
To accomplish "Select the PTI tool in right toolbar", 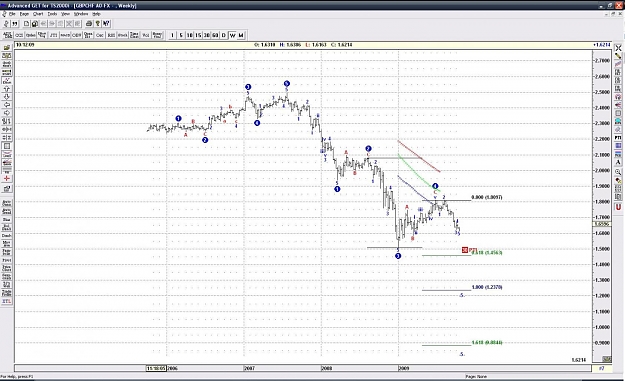I will click(618, 137).
